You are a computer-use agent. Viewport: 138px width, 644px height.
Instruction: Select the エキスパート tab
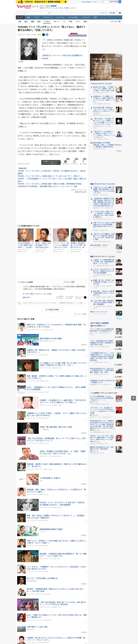pyautogui.click(x=48, y=17)
